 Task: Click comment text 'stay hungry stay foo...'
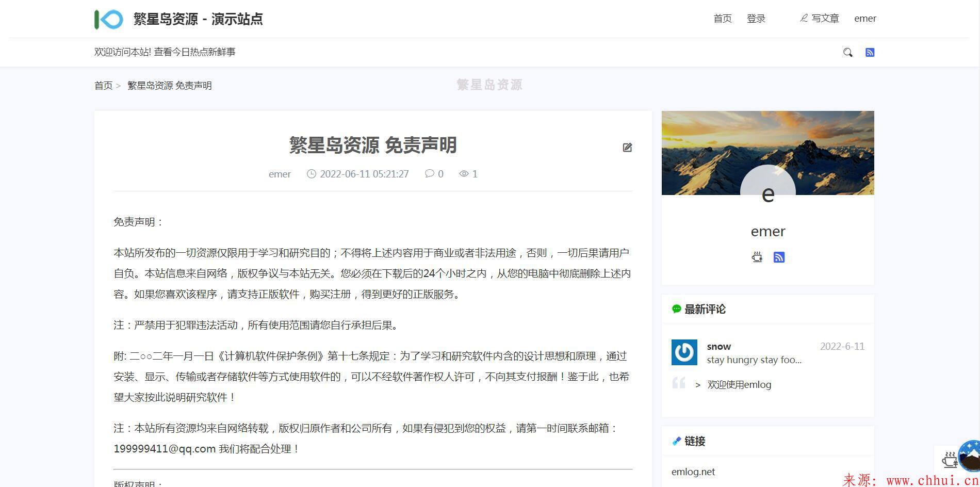pos(754,360)
